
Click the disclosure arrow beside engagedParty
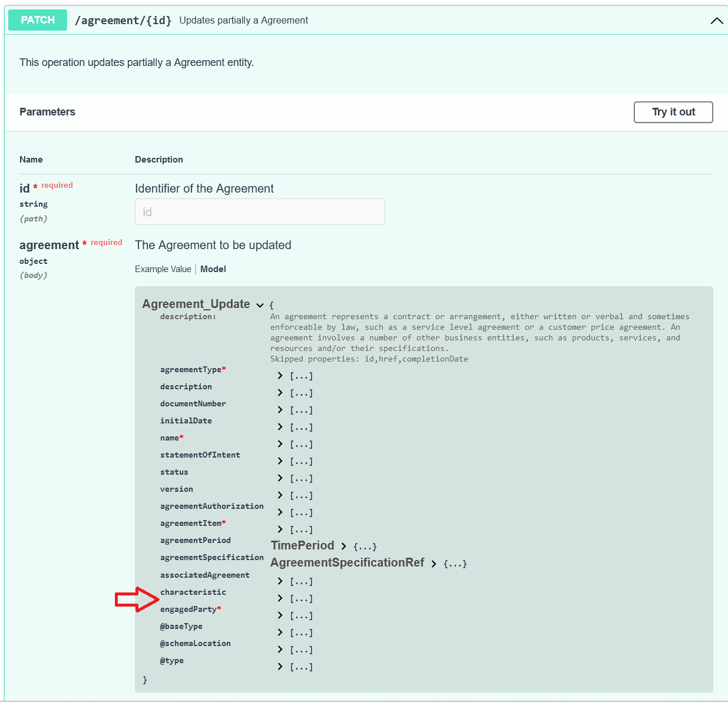point(280,615)
